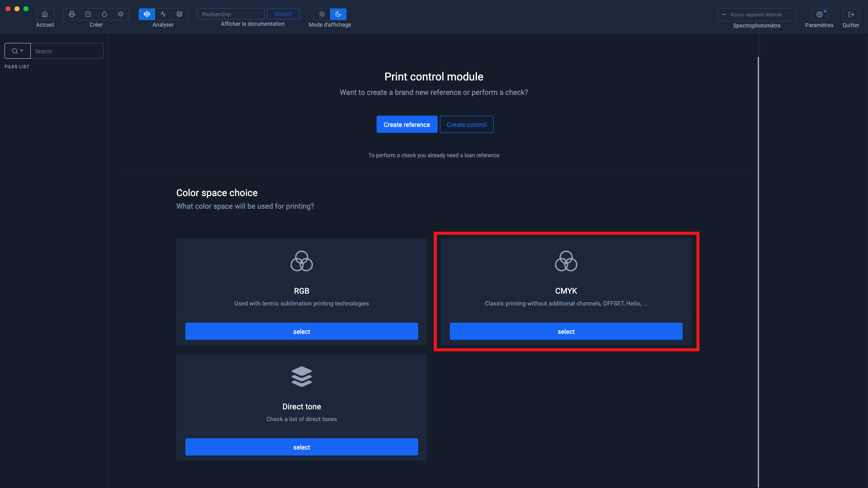The image size is (868, 488).
Task: Click the Quitter exit icon
Action: tap(851, 14)
